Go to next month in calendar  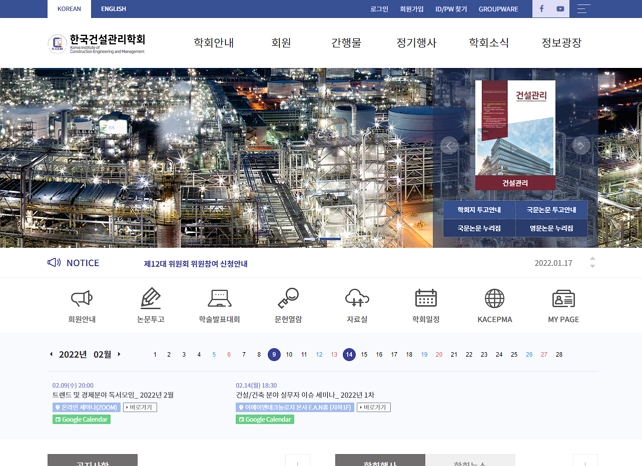pos(119,354)
